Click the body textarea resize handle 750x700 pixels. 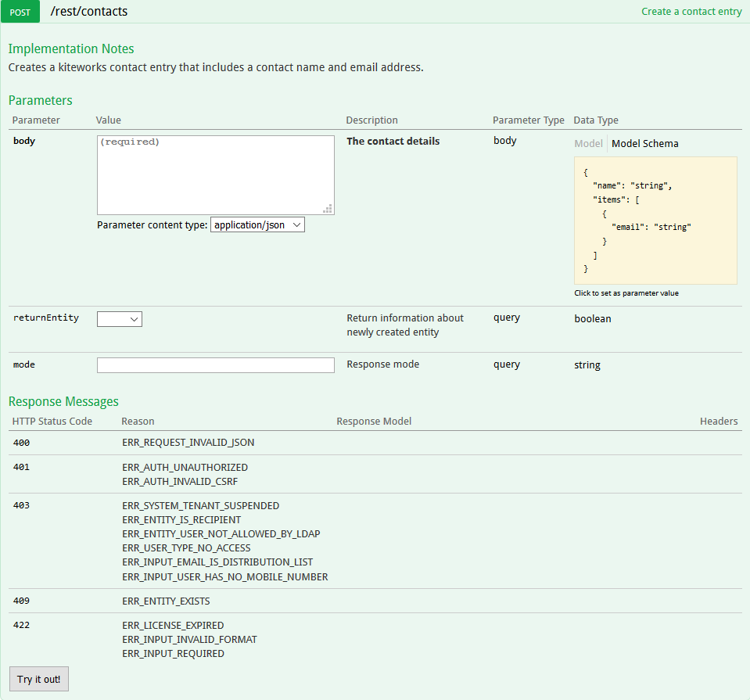[x=328, y=209]
